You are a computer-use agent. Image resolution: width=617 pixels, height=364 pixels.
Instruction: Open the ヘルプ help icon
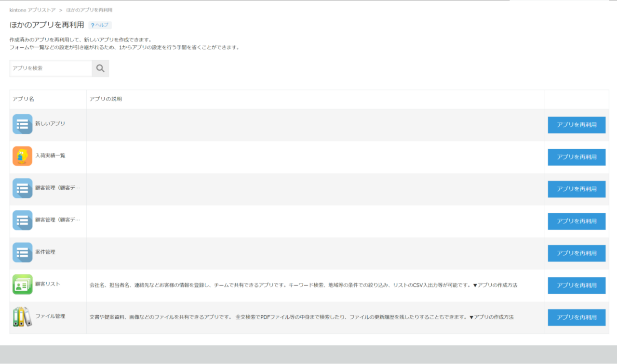pyautogui.click(x=99, y=25)
